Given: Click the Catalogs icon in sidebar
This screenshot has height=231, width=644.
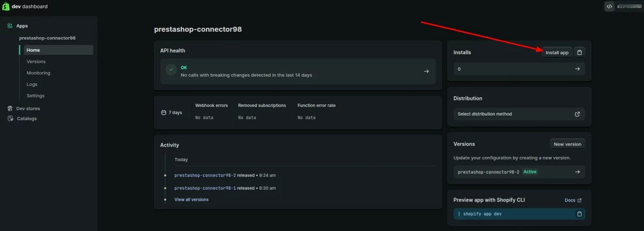Looking at the screenshot, I should click(x=10, y=119).
